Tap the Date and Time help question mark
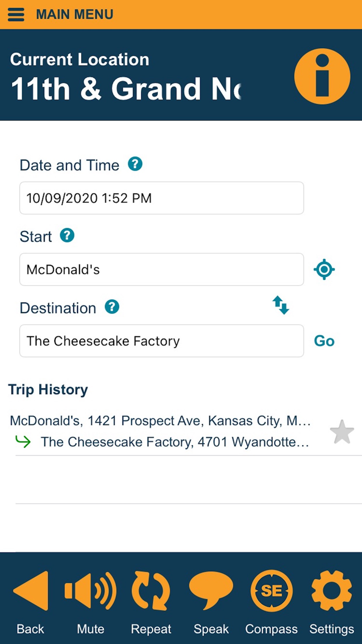362x644 pixels. 135,164
